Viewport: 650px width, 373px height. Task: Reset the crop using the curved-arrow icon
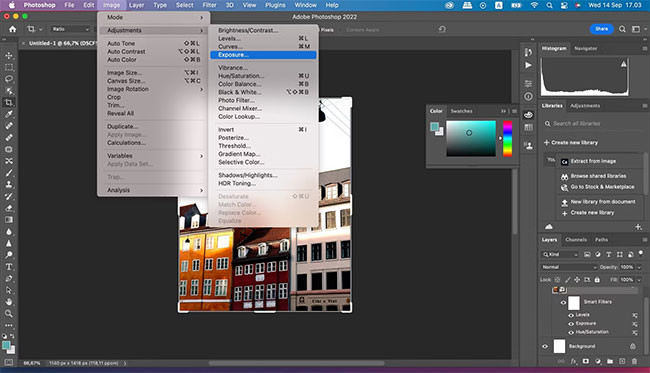click(x=442, y=29)
